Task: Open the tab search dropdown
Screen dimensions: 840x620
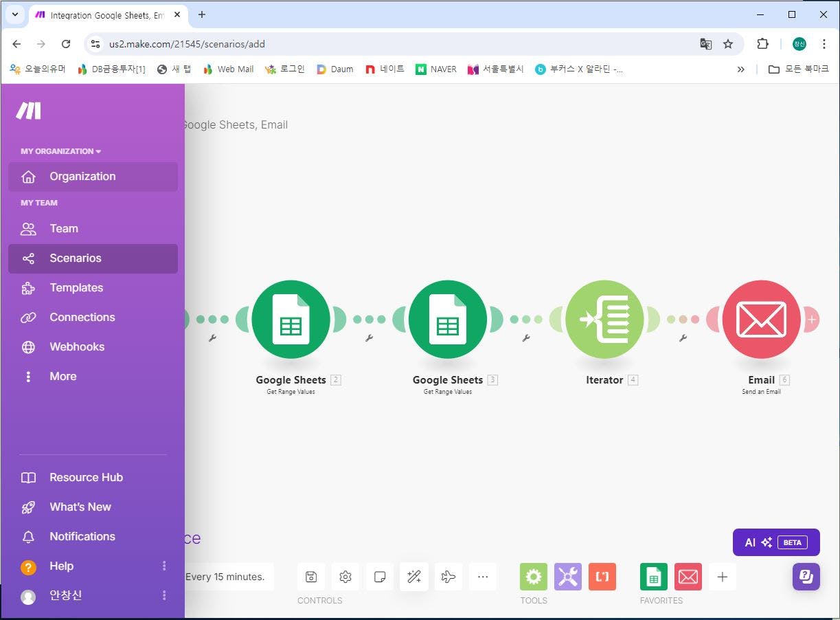Action: [x=15, y=14]
